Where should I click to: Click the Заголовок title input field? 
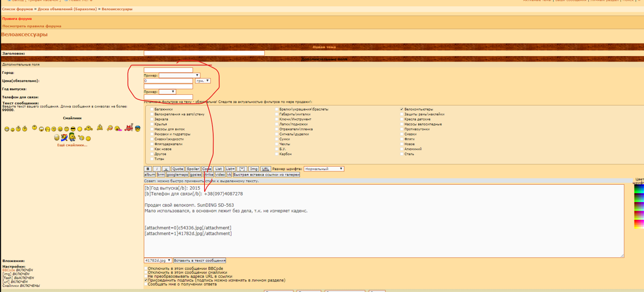(x=204, y=53)
